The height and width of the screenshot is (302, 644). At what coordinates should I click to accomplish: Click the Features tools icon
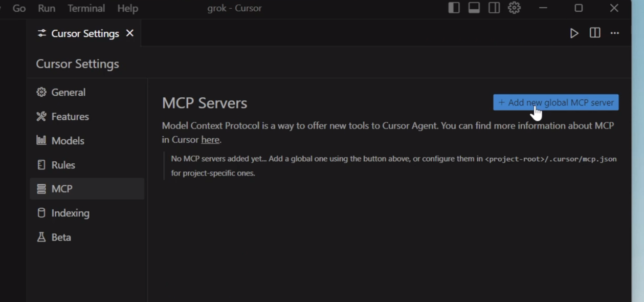coord(41,116)
